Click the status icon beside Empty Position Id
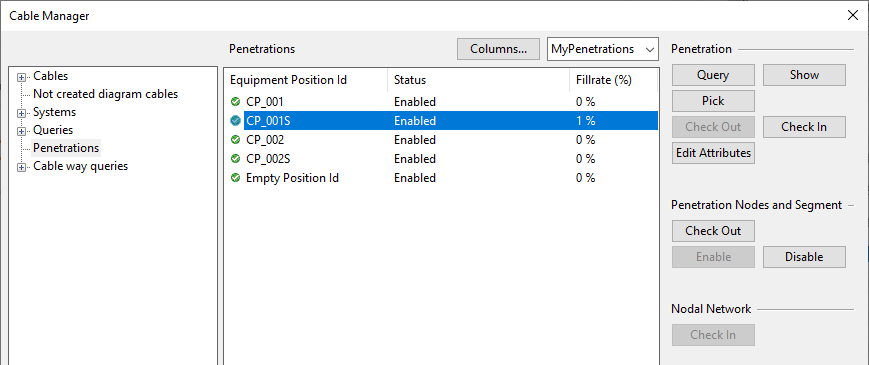The width and height of the screenshot is (869, 365). coord(236,178)
